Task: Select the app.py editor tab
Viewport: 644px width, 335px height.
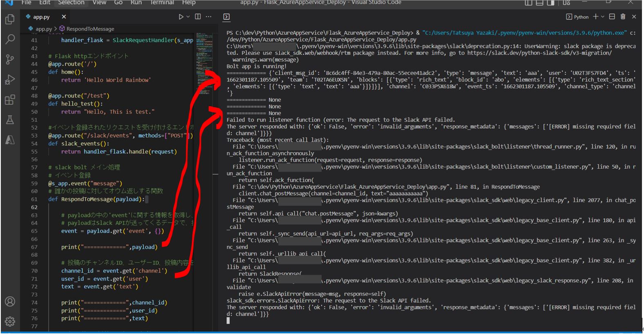Action: click(x=41, y=17)
